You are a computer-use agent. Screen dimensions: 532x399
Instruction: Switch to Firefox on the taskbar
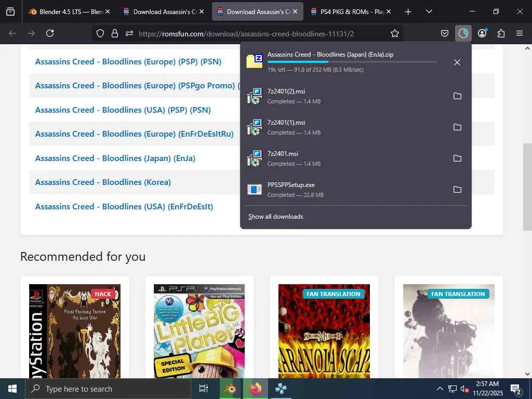tap(256, 389)
